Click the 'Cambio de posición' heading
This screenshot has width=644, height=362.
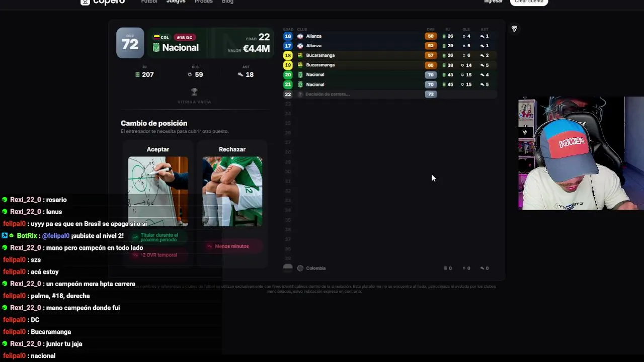(x=154, y=123)
